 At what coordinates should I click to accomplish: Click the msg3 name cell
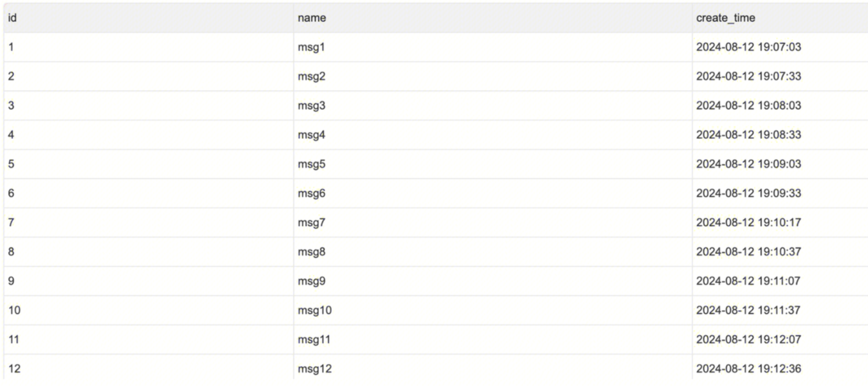pos(311,105)
